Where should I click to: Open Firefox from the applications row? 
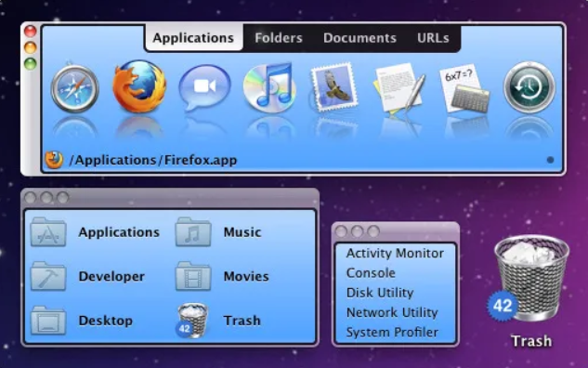click(139, 86)
